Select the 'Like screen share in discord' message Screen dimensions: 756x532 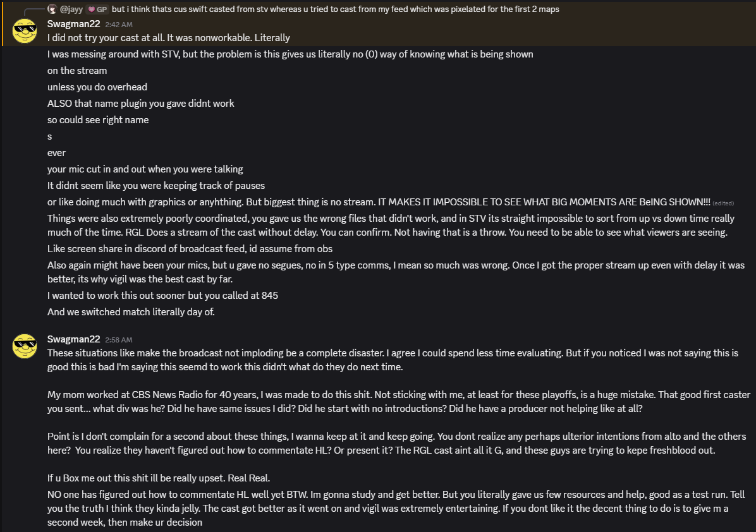click(190, 249)
